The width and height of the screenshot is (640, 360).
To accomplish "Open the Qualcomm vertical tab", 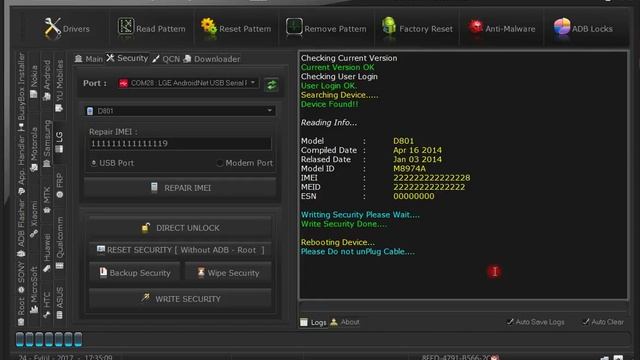I will tap(60, 242).
